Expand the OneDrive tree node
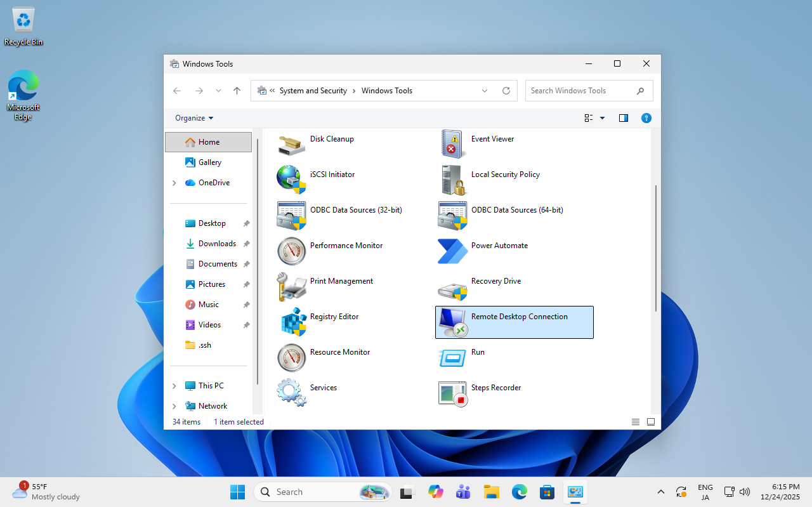The height and width of the screenshot is (507, 812). [174, 183]
